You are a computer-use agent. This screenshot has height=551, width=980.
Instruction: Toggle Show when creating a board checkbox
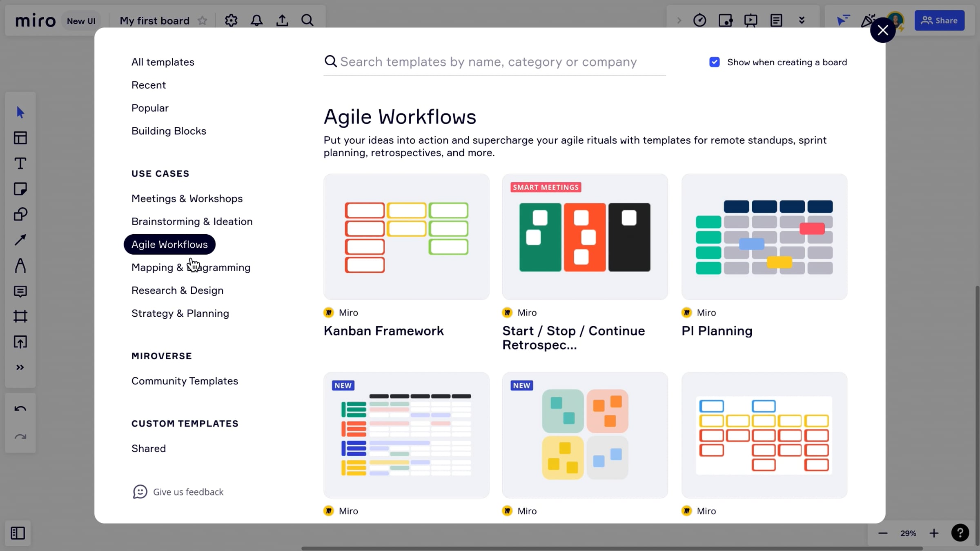715,62
